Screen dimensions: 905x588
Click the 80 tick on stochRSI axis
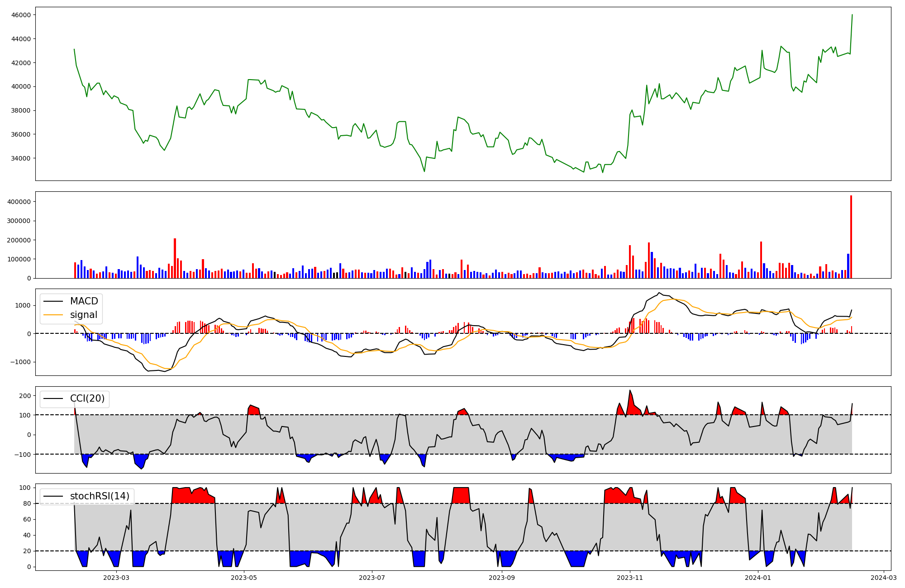click(x=28, y=503)
